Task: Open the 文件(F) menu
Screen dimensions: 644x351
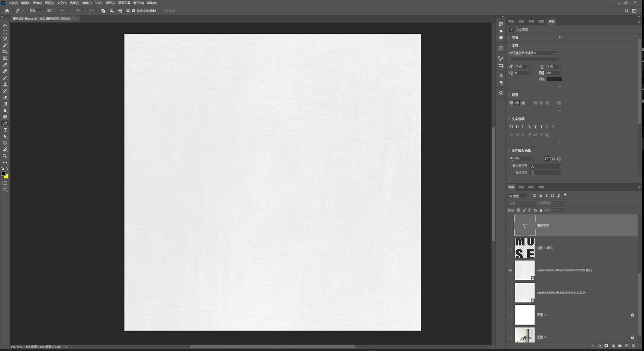Action: 13,3
